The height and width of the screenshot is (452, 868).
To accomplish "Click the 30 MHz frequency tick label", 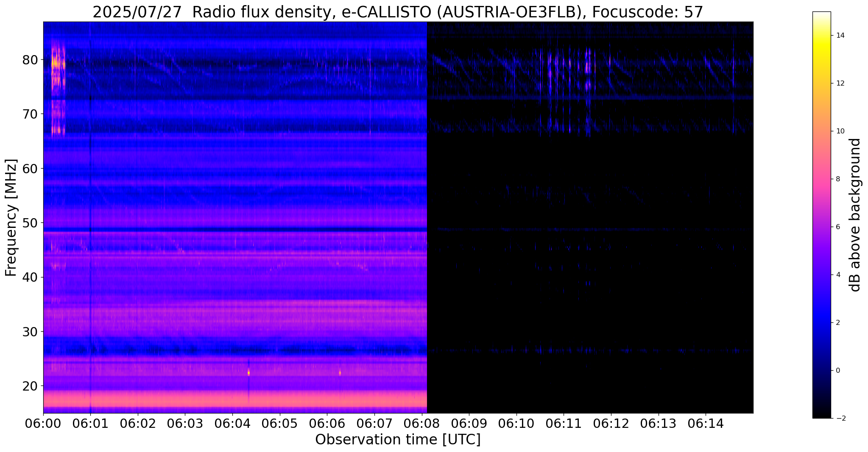I will [31, 332].
